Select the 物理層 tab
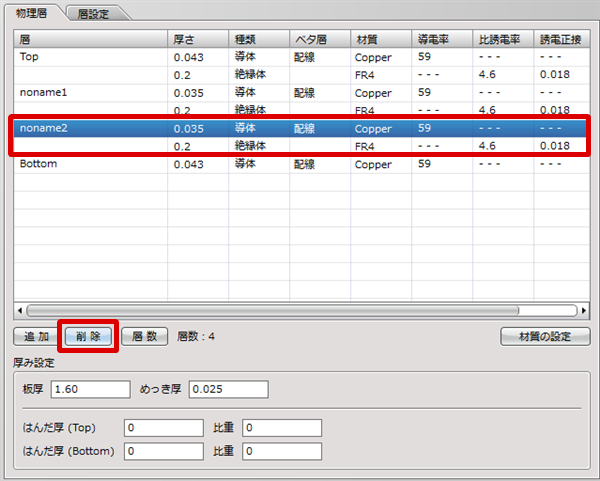Viewport: 600px width, 481px height. (35, 11)
